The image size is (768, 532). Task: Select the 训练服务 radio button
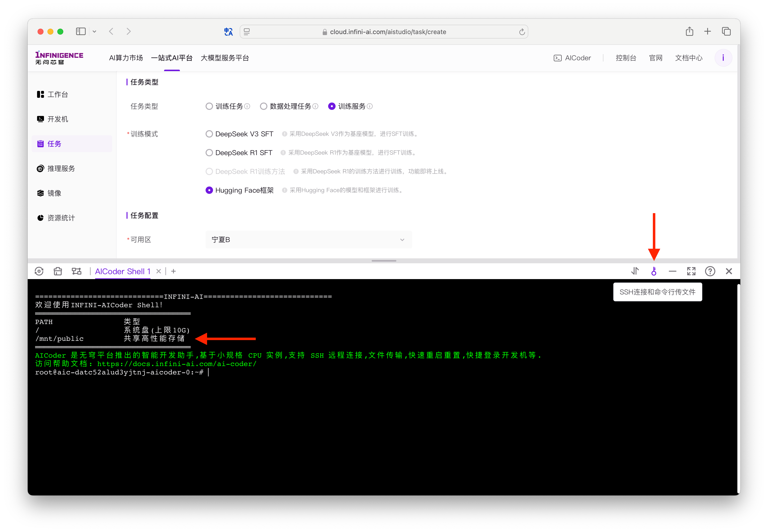(331, 106)
